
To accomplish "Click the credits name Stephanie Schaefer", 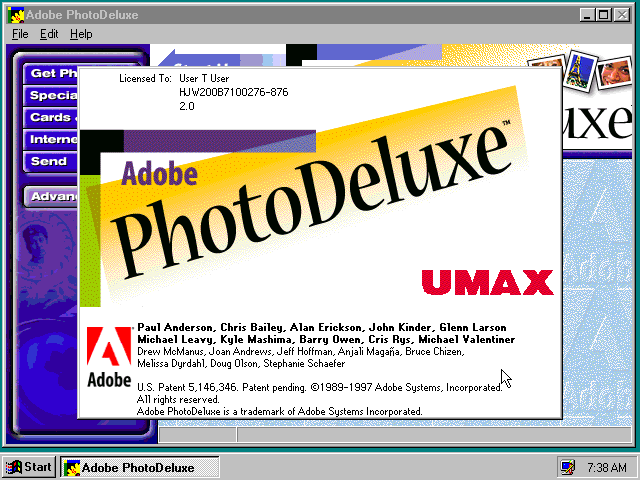I will click(x=304, y=363).
